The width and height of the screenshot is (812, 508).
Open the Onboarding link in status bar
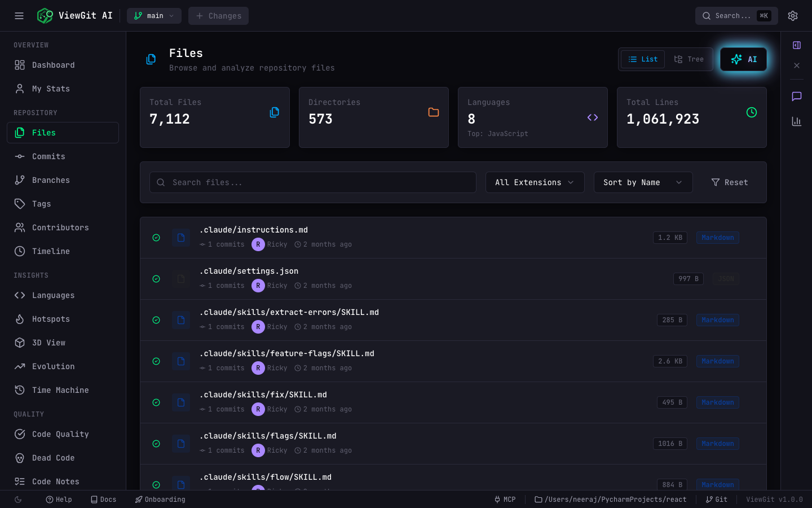click(160, 500)
